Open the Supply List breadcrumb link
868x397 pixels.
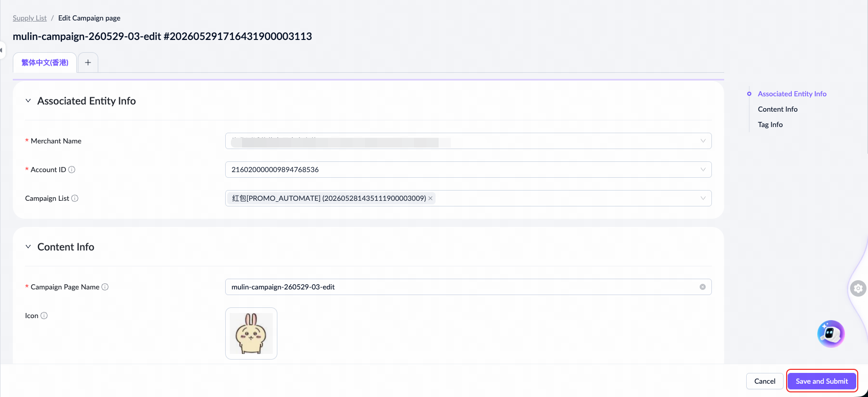30,18
